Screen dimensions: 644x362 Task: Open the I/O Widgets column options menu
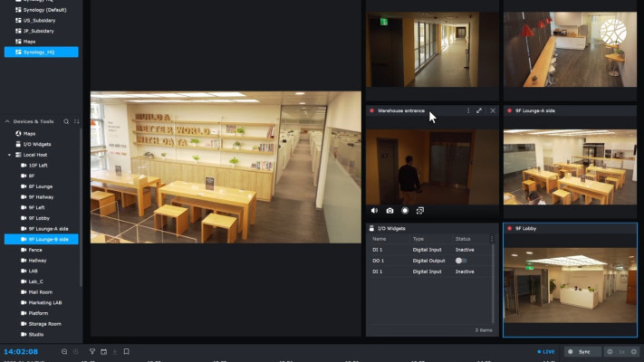(492, 239)
